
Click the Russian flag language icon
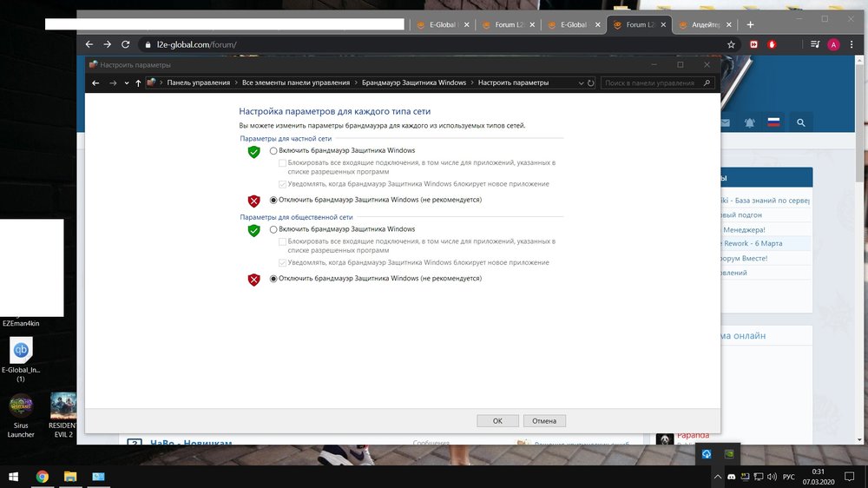(774, 123)
